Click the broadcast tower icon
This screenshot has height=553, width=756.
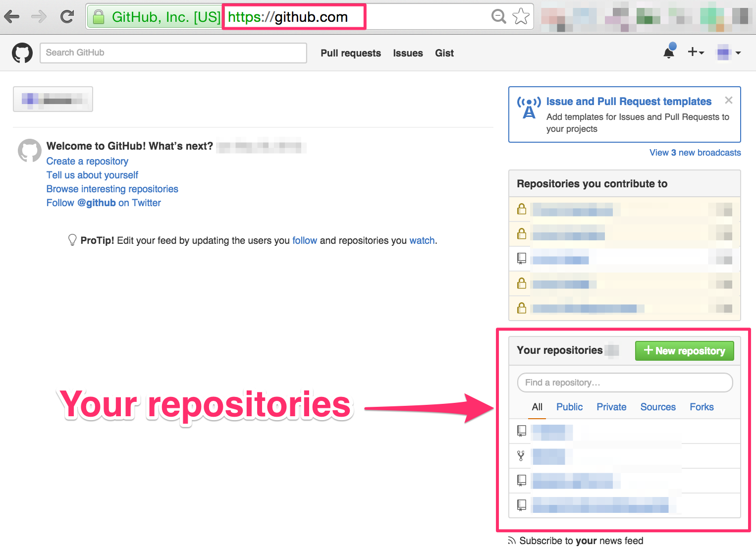click(529, 108)
